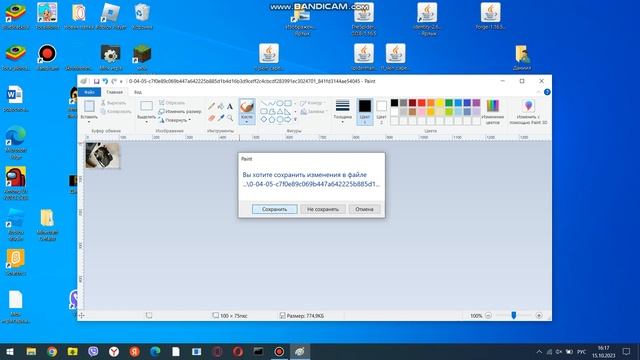Click the Вставить paste icon
This screenshot has width=640, height=360.
tap(89, 106)
